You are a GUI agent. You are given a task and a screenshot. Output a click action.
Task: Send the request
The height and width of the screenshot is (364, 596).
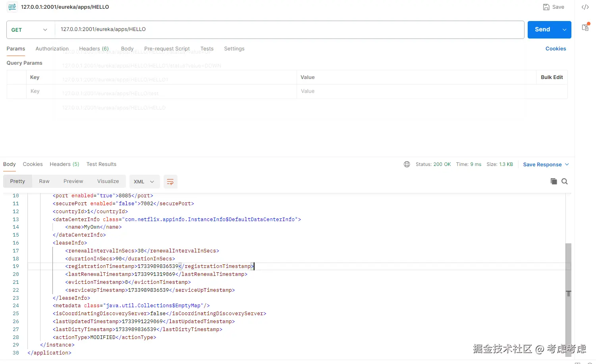(x=542, y=29)
